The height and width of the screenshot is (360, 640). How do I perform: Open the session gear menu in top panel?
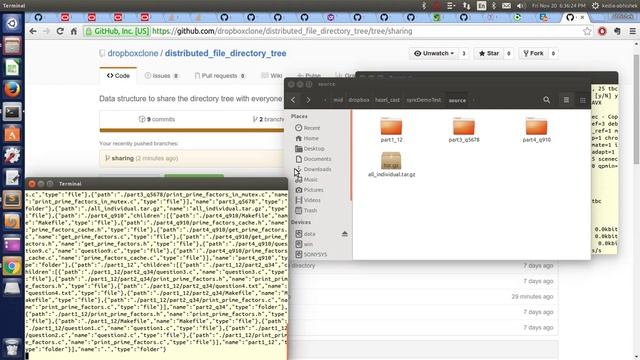coord(595,6)
